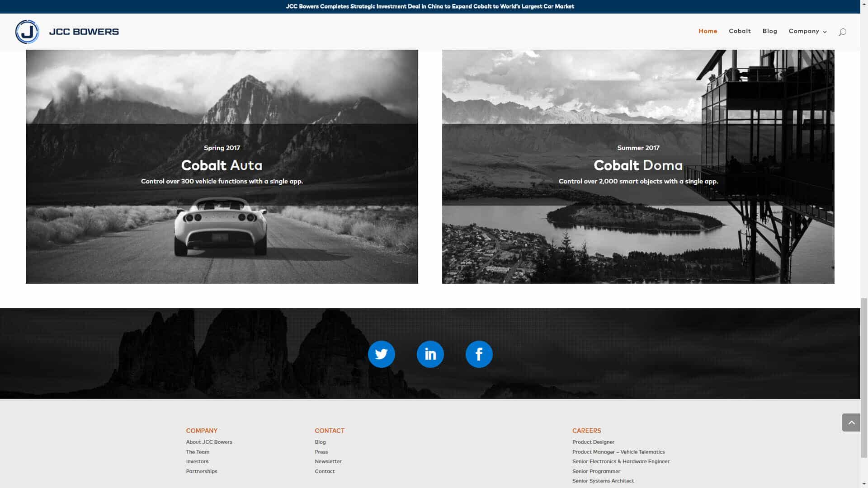The image size is (868, 488).
Task: Go to the Home menu item
Action: coord(708,31)
